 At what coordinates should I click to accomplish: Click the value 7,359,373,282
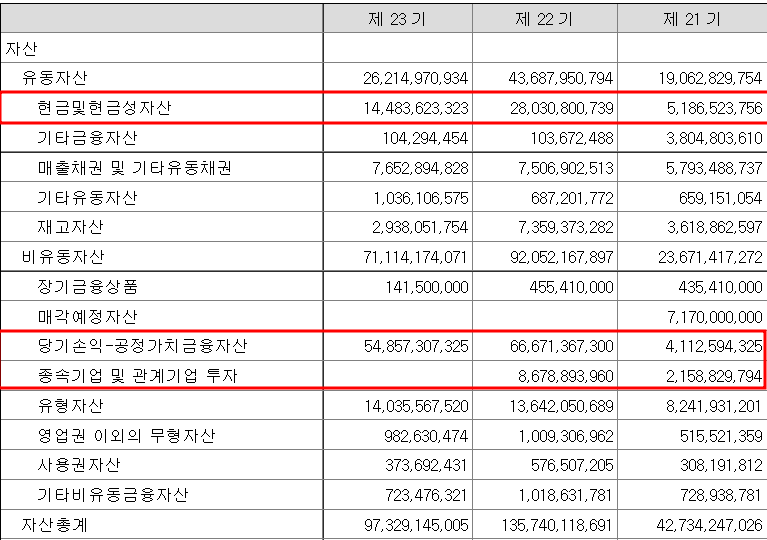[x=566, y=227]
